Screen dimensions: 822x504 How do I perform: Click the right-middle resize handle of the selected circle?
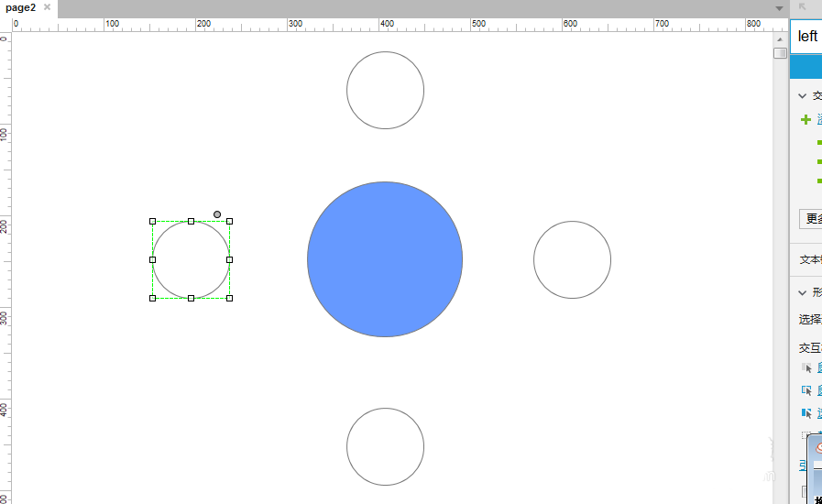[229, 259]
